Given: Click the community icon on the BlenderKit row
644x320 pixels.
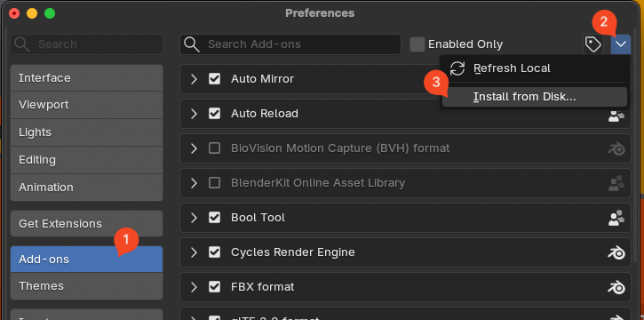Looking at the screenshot, I should pyautogui.click(x=616, y=183).
